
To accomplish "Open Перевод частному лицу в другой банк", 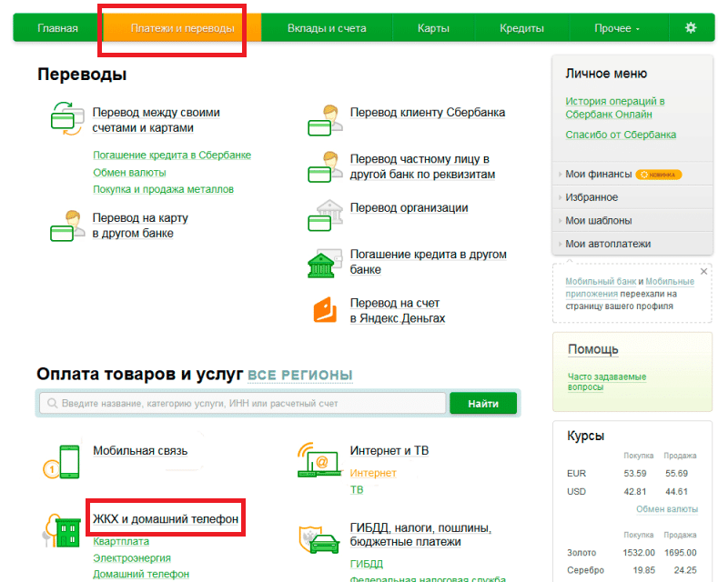I will pos(422,166).
